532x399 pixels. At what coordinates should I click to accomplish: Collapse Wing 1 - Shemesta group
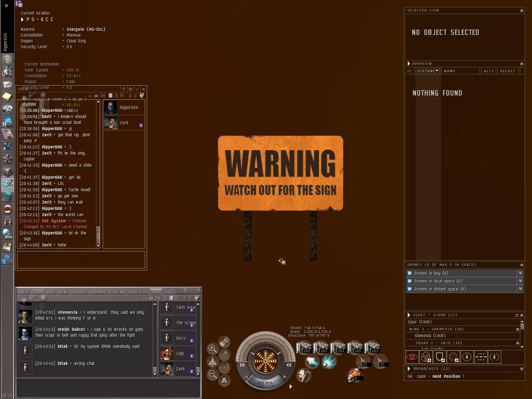pyautogui.click(x=517, y=329)
